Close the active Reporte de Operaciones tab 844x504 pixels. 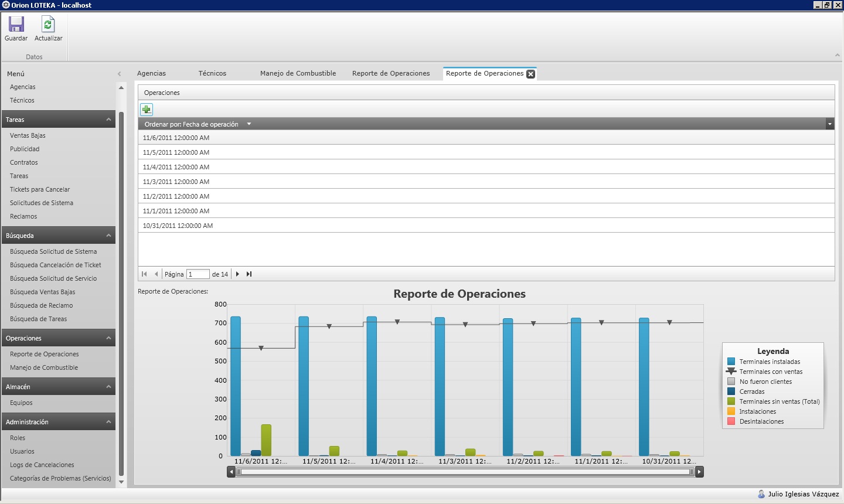pyautogui.click(x=530, y=74)
